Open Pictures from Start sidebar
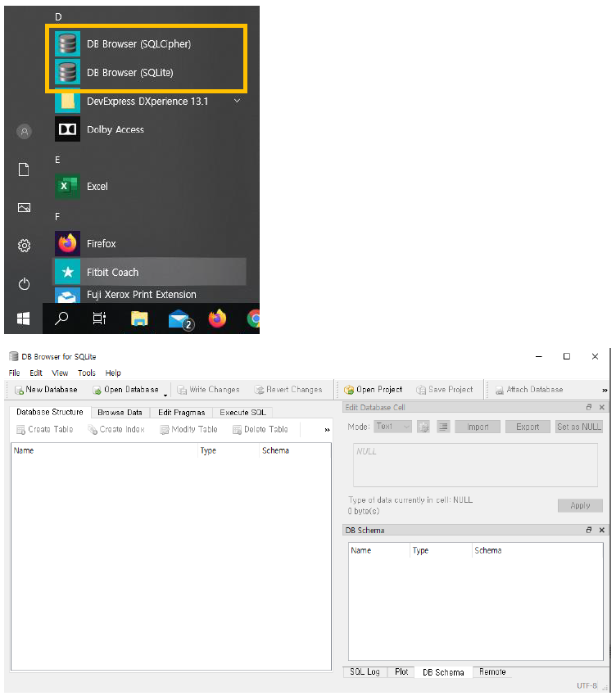616x696 pixels. pos(24,207)
